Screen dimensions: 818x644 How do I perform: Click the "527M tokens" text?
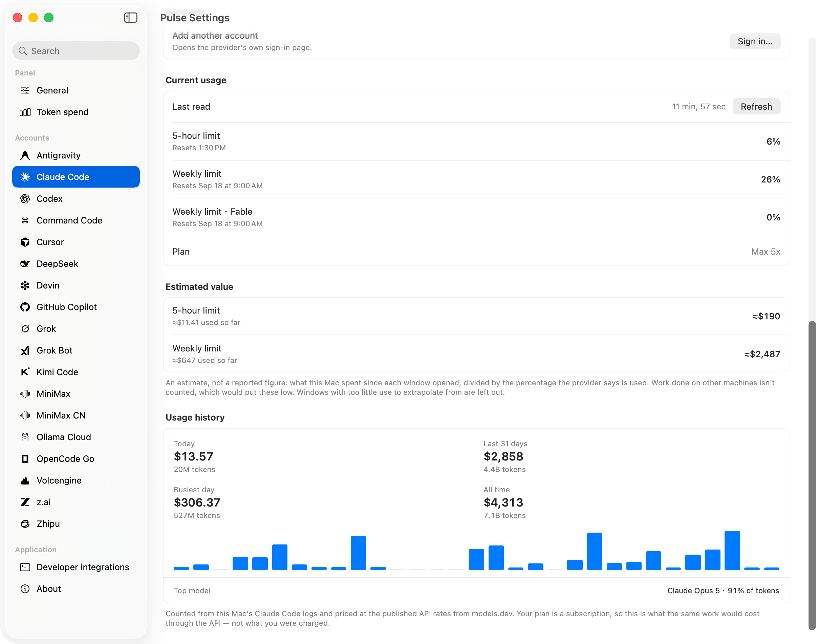(197, 515)
